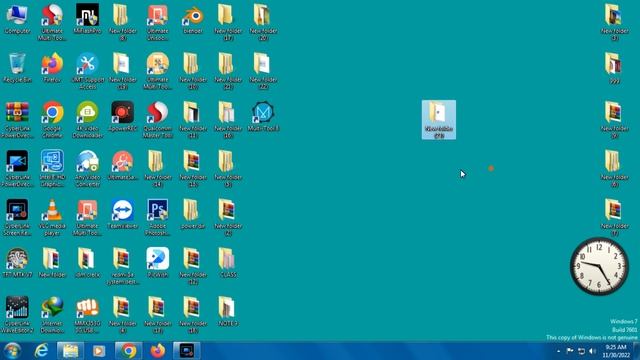Select the Qualcomm Master Tool shortcut

(158, 120)
